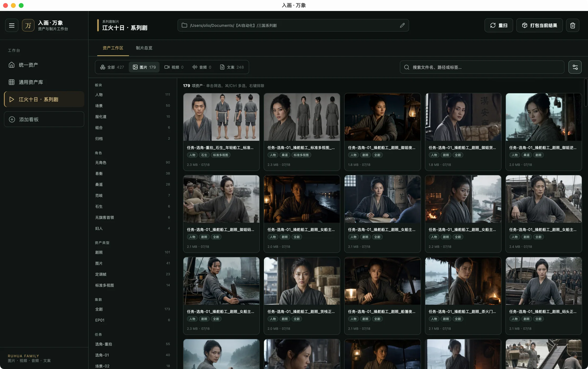The width and height of the screenshot is (588, 369).
Task: Open 统一资产 in the sidebar
Action: pyautogui.click(x=44, y=65)
